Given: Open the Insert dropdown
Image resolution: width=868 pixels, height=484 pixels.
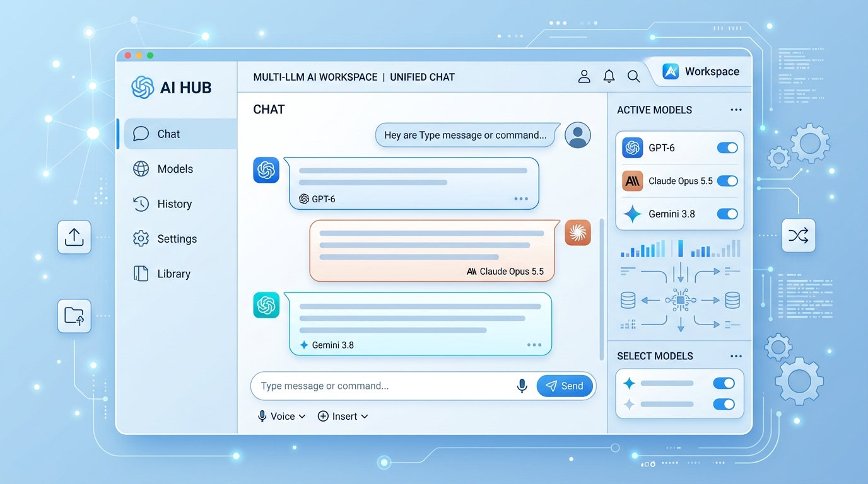Looking at the screenshot, I should 343,417.
